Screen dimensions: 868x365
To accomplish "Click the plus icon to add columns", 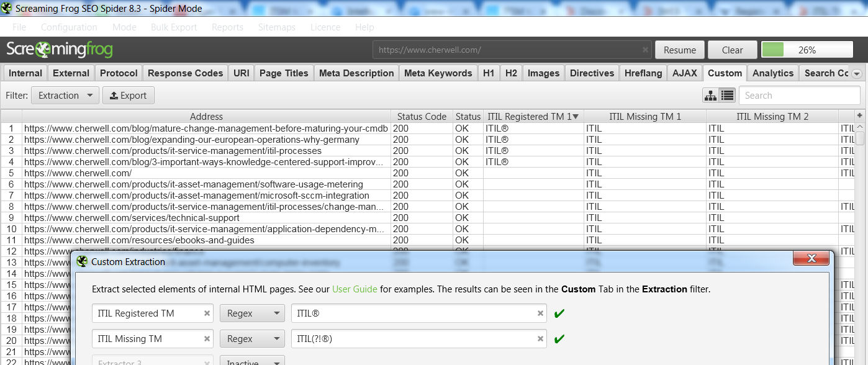I will [x=859, y=116].
